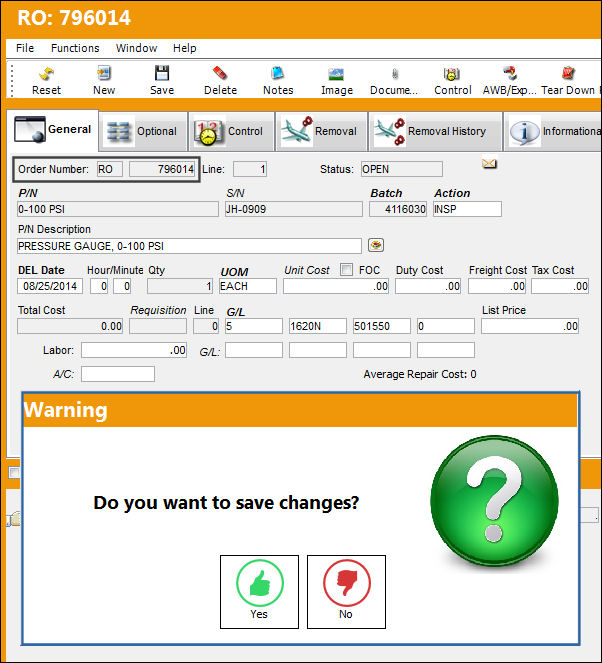The image size is (602, 663).
Task: Switch to the Optional tab
Action: [143, 132]
